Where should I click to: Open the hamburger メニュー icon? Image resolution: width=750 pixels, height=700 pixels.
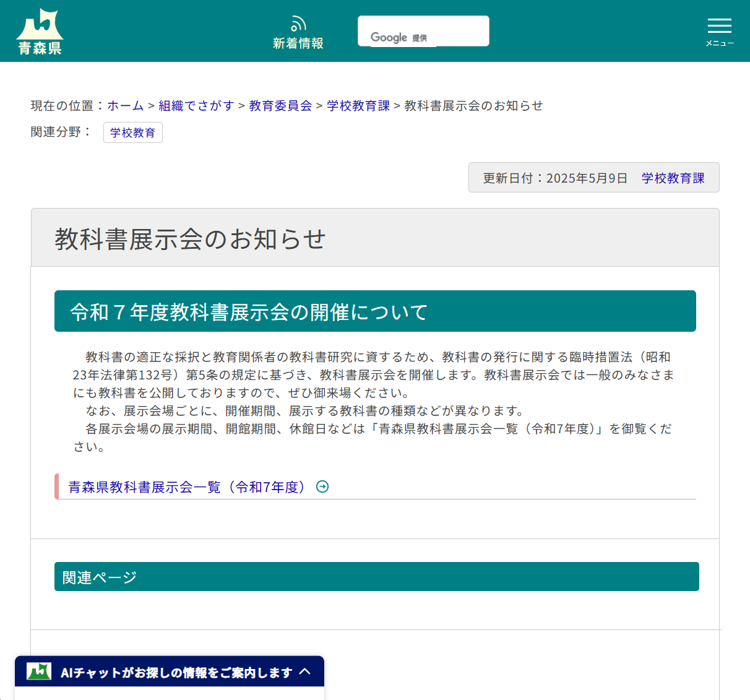click(719, 27)
